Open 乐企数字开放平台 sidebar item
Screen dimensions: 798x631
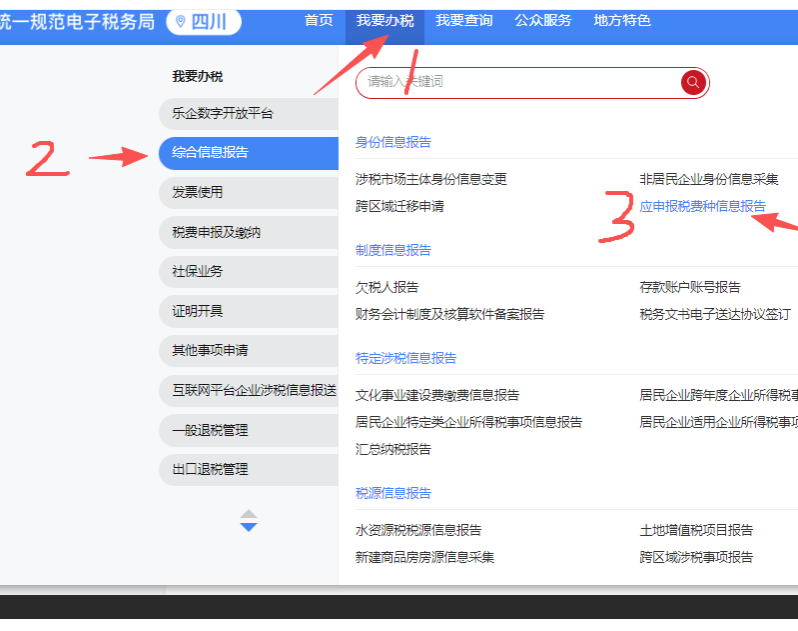click(x=248, y=113)
